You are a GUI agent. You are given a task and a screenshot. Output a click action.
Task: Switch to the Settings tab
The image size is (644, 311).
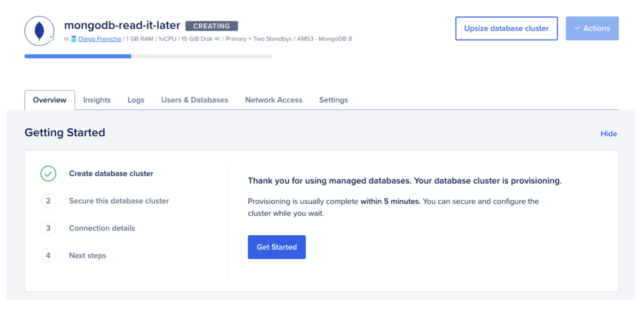[333, 100]
